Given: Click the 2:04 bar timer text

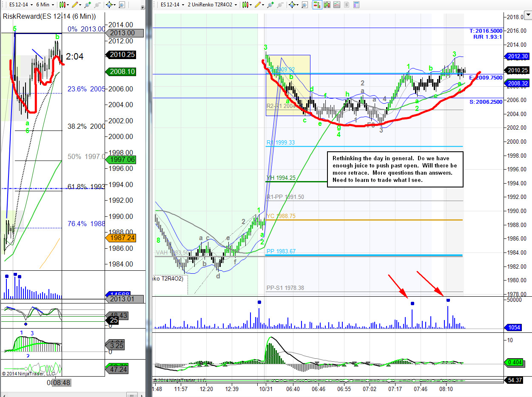Looking at the screenshot, I should coord(74,56).
